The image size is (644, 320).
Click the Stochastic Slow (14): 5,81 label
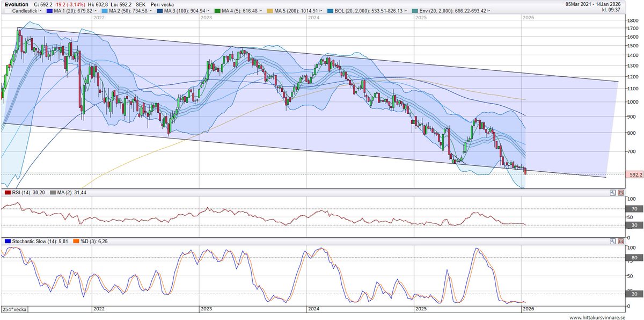click(40, 242)
